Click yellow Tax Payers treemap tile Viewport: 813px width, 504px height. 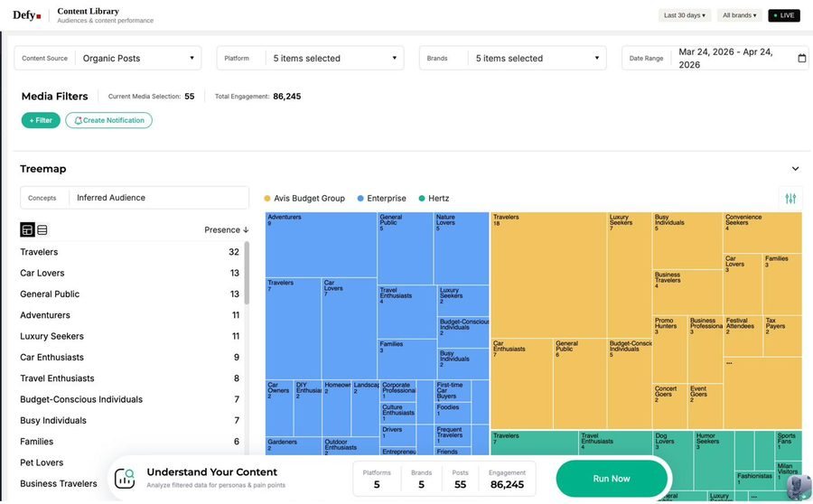point(782,335)
